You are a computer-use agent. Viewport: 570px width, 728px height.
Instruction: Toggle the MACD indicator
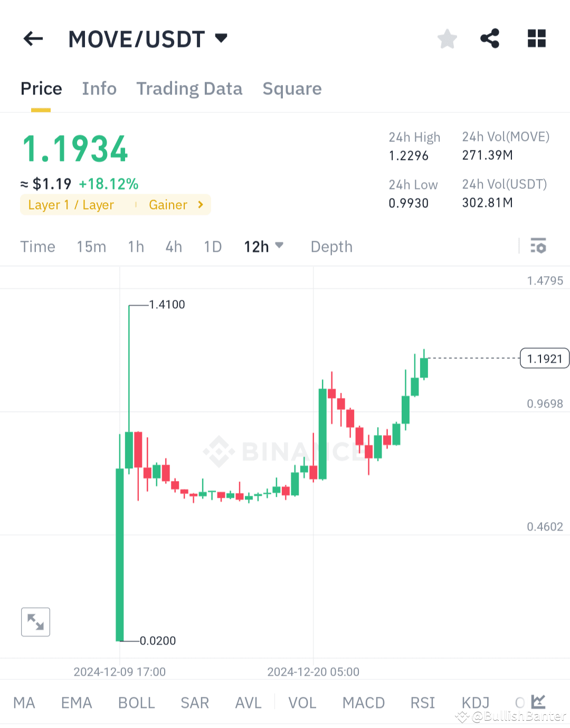tap(363, 702)
